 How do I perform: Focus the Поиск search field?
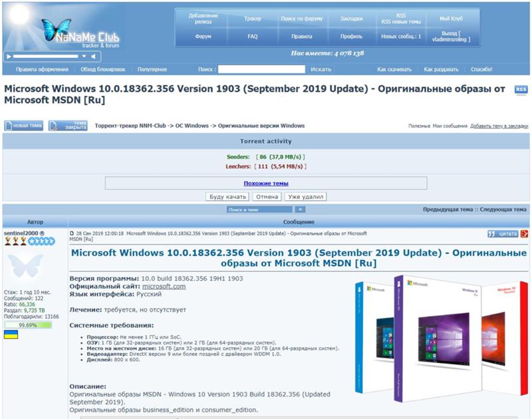[261, 69]
